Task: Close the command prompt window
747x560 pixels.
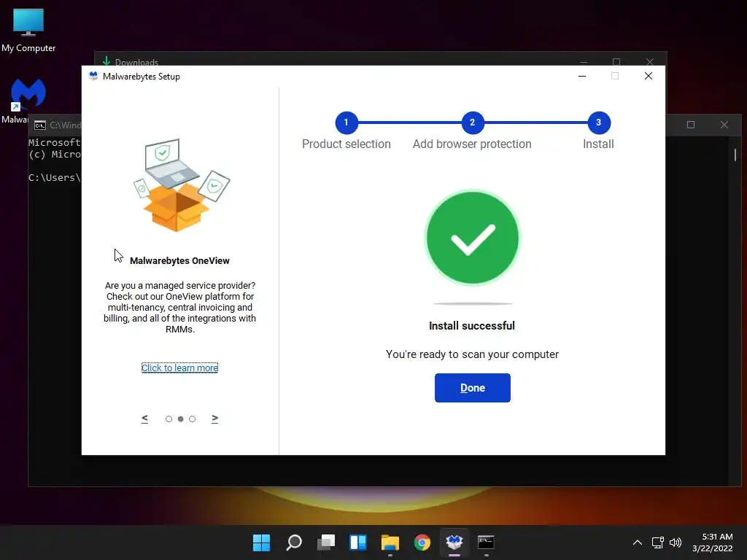Action: [724, 125]
